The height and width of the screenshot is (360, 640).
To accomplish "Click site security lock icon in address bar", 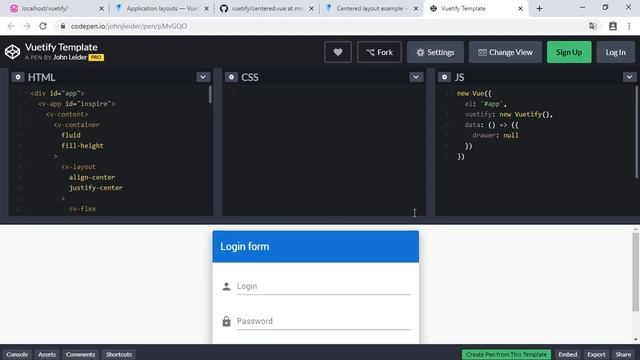I will click(x=63, y=26).
